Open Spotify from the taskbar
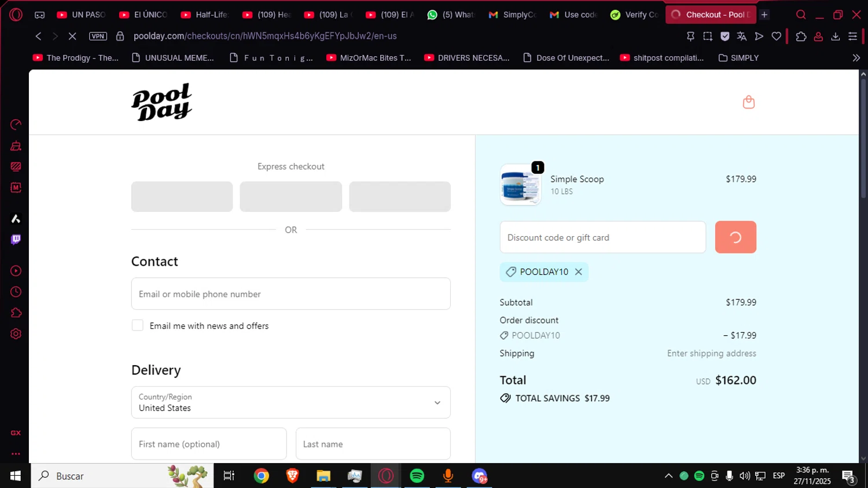 pyautogui.click(x=417, y=476)
